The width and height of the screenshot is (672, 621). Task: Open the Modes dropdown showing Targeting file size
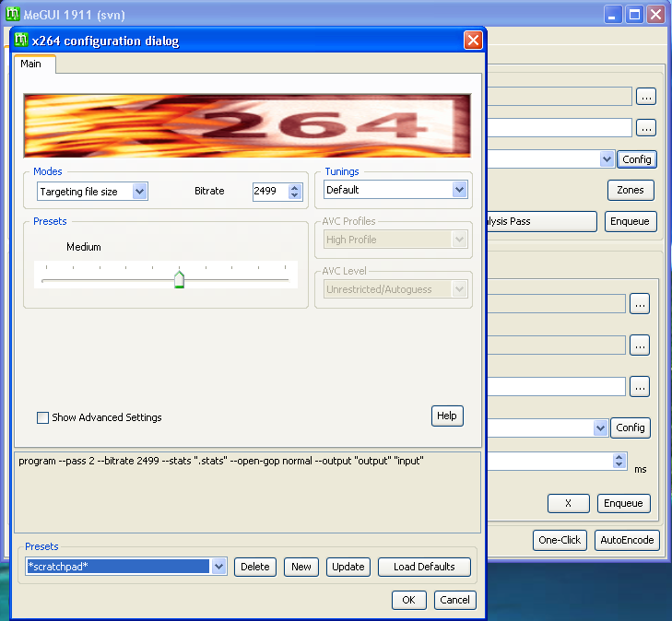92,192
